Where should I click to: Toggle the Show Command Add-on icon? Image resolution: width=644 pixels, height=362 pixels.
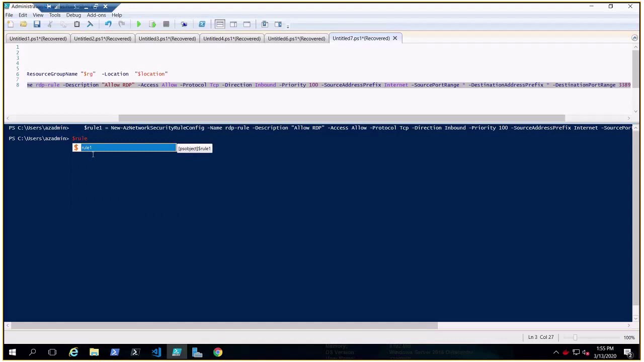click(278, 24)
